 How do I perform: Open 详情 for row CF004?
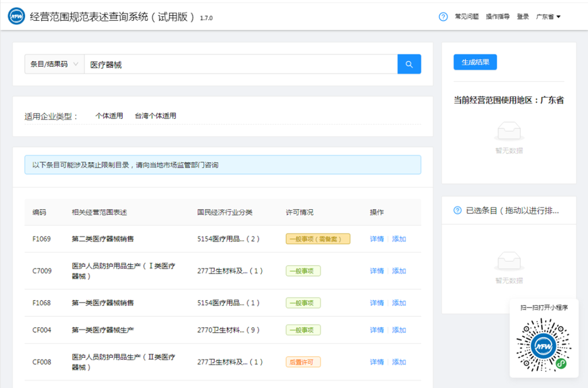pos(377,330)
